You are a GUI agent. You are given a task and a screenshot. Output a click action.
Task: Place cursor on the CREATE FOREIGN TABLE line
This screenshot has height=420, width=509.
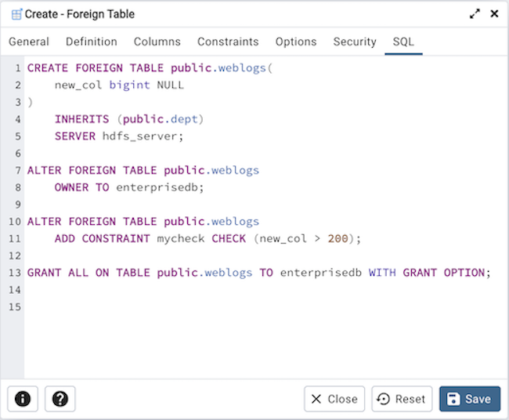pyautogui.click(x=149, y=68)
